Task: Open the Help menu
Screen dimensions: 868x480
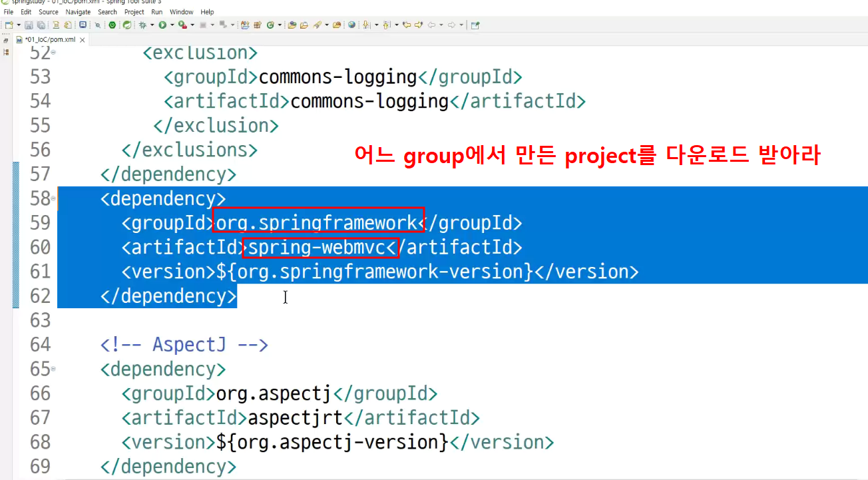Action: [208, 12]
